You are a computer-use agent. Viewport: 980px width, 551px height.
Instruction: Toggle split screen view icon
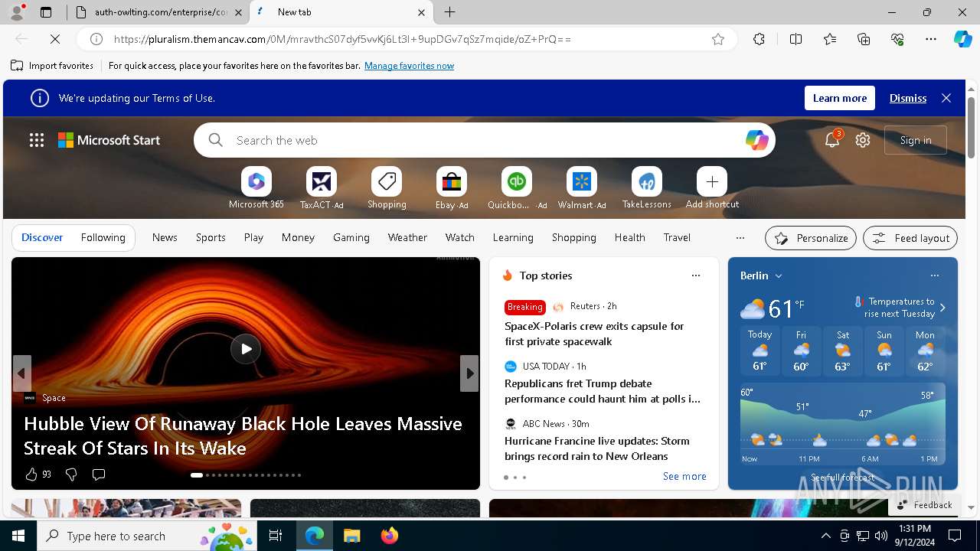[x=795, y=39]
